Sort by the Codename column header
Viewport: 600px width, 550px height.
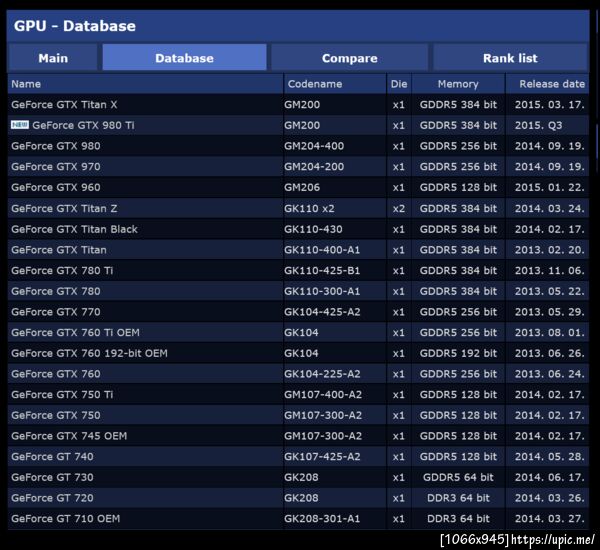point(335,84)
